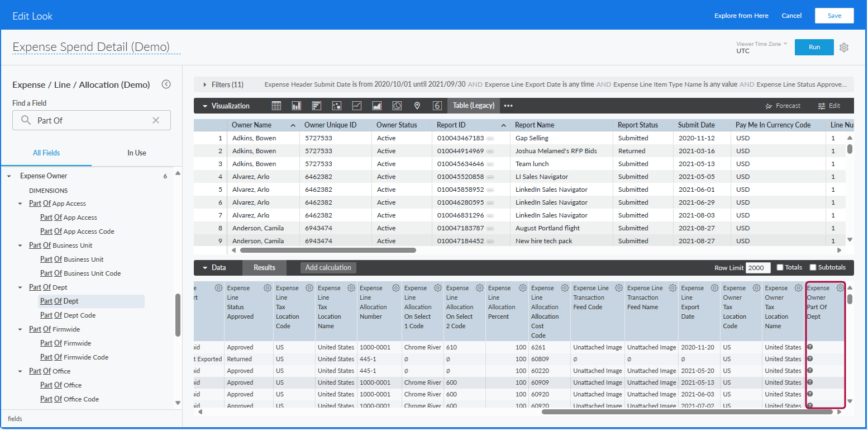Enable the Totals checkbox
Image resolution: width=868 pixels, height=430 pixels.
click(780, 267)
